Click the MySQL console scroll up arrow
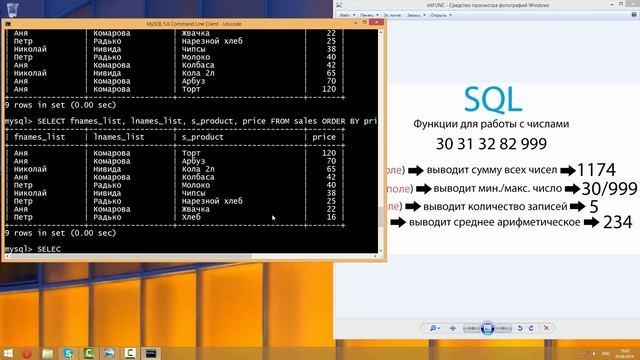The image size is (640, 360). coord(381,32)
